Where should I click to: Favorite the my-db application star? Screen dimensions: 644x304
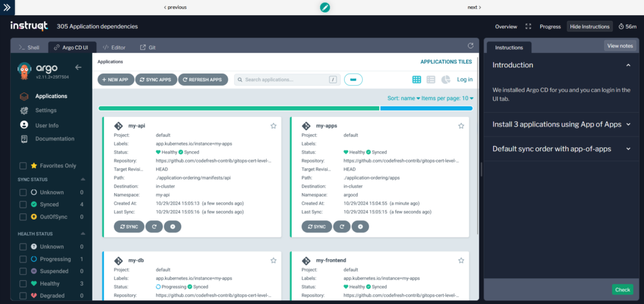[274, 260]
